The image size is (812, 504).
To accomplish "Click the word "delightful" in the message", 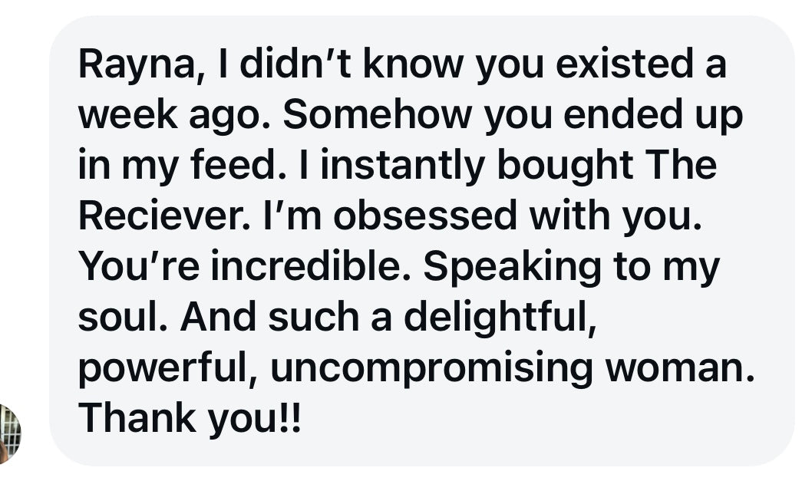I will point(500,318).
